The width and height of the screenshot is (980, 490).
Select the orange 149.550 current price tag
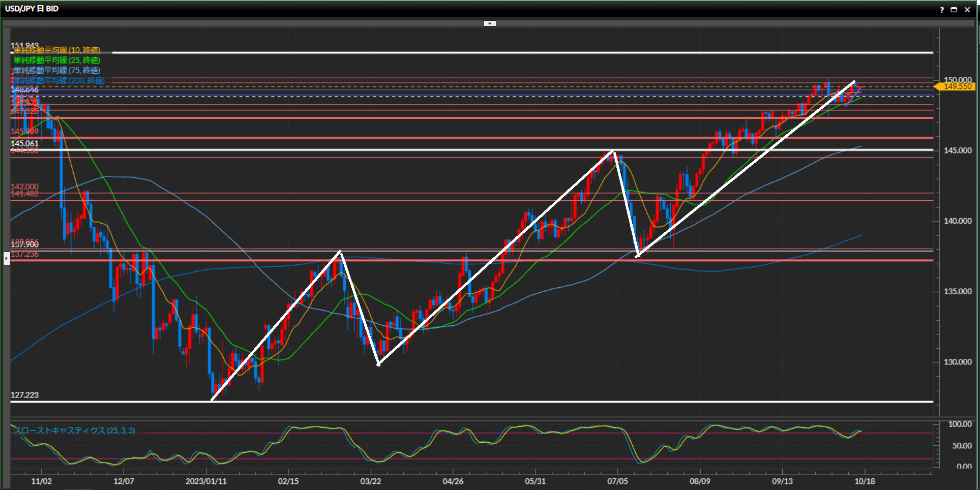coord(957,87)
